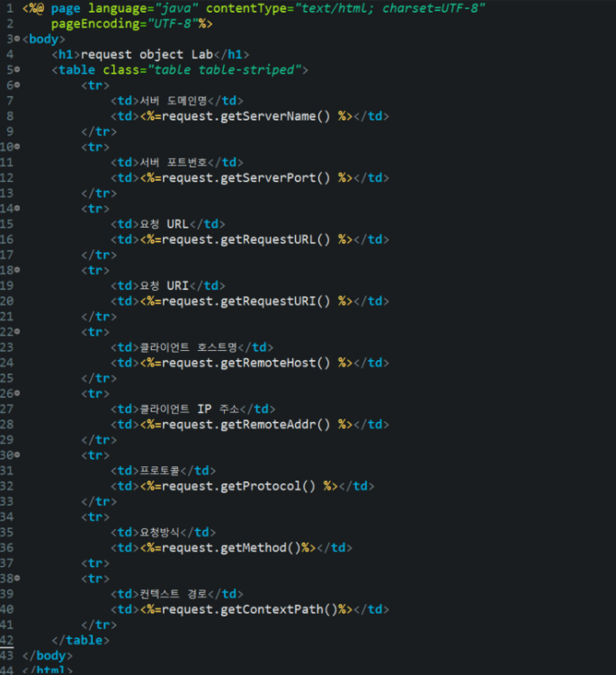The height and width of the screenshot is (675, 616).
Task: Collapse the tr fold marker on line 18
Action: [17, 270]
